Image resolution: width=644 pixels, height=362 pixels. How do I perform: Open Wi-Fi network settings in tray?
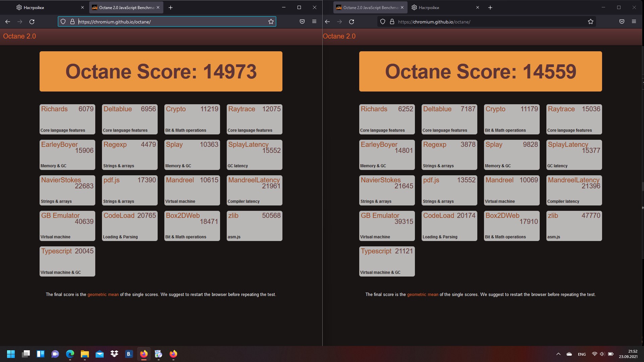[594, 354]
